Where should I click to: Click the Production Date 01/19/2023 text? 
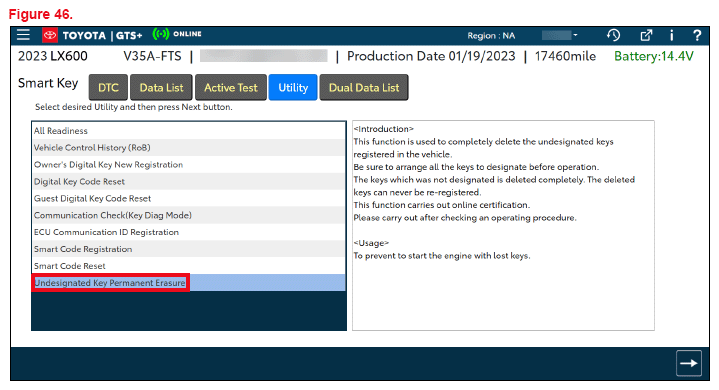click(431, 56)
